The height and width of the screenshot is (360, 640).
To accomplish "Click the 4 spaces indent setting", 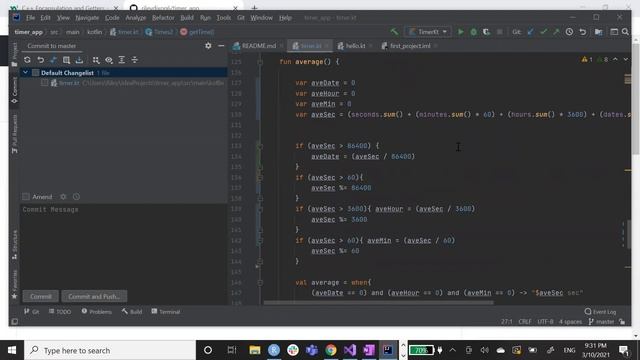I will [571, 322].
